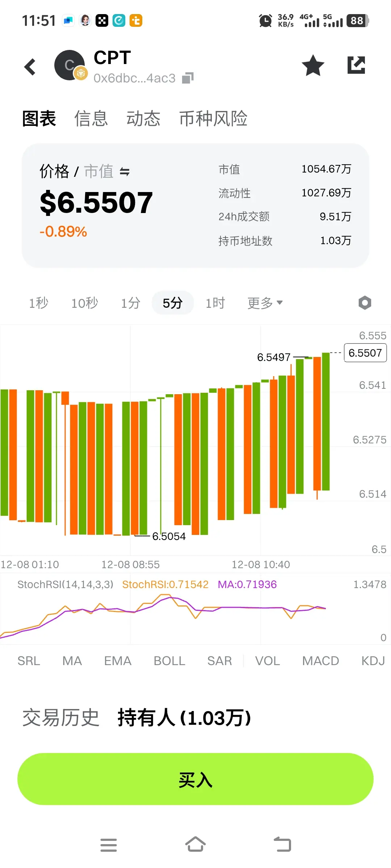Tap the current price tag 6.5507 on chart axis

click(365, 353)
